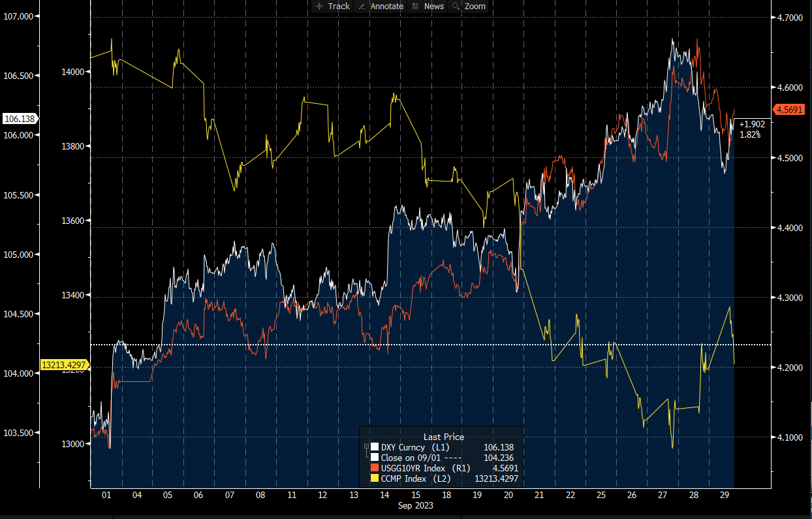Click the white DXY Curncy color swatch

(x=375, y=447)
